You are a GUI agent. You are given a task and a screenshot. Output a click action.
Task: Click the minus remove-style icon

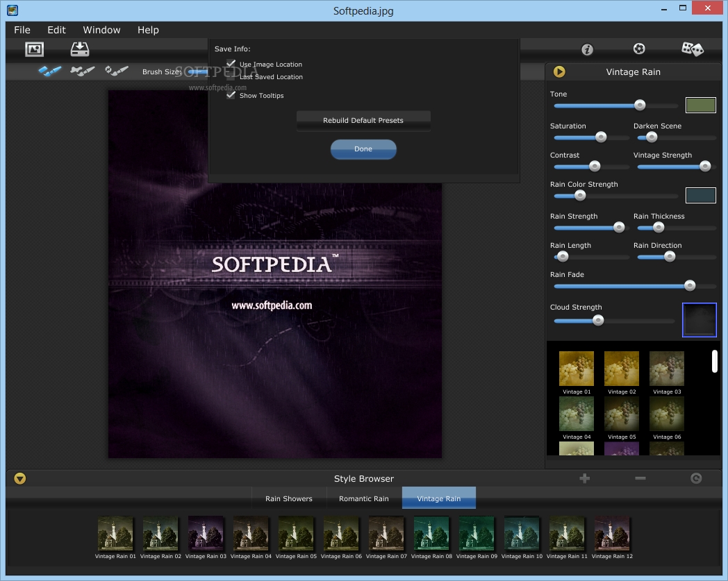pyautogui.click(x=640, y=478)
